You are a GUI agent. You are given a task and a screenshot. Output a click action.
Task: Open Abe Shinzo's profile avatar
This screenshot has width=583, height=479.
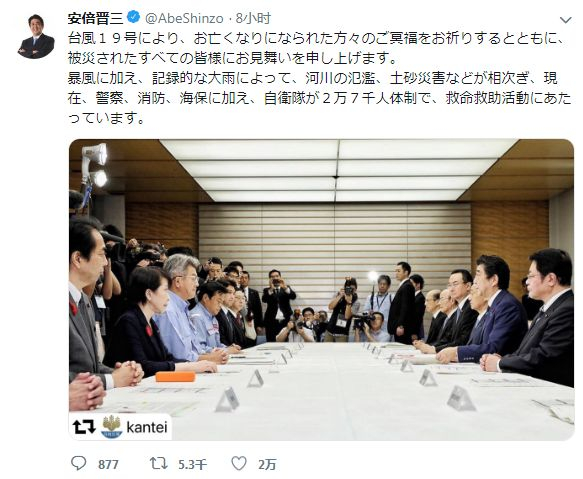point(36,36)
